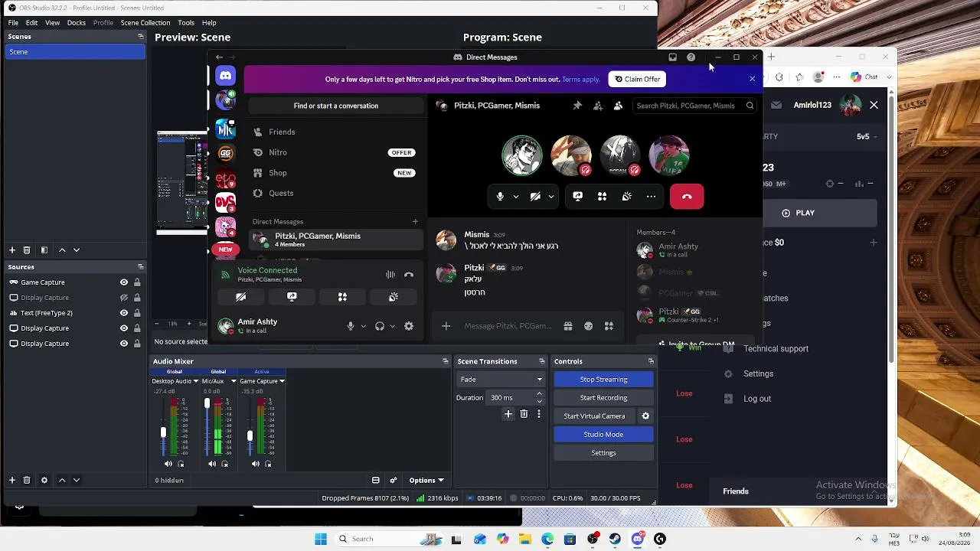Expand microphone options arrow in call controls

point(515,197)
